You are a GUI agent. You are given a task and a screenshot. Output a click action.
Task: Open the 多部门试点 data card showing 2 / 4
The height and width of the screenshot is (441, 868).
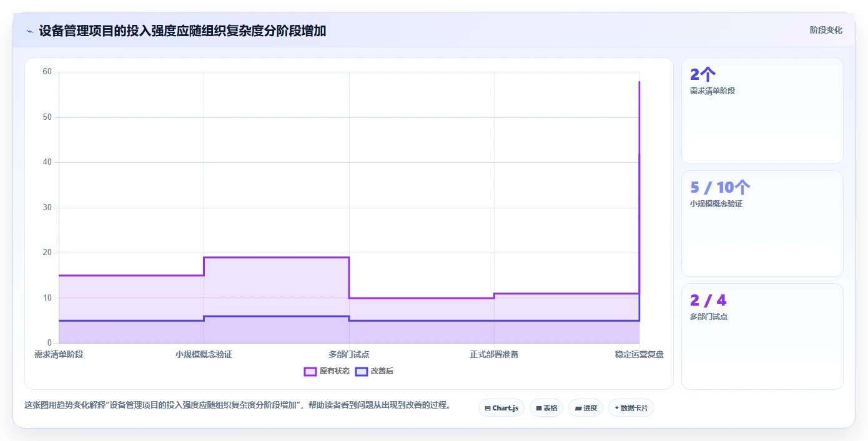click(762, 337)
